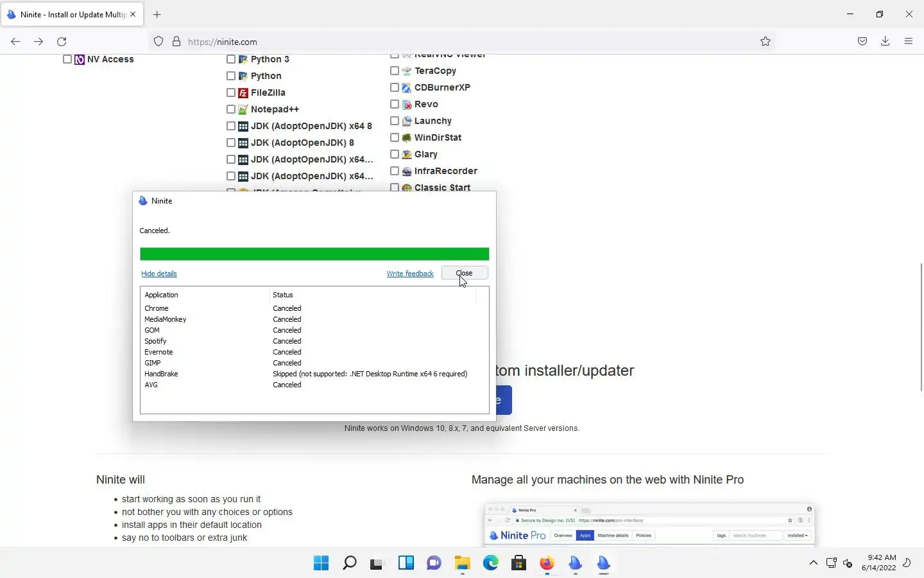This screenshot has width=924, height=578.
Task: Open Windows Start menu
Action: tap(321, 563)
